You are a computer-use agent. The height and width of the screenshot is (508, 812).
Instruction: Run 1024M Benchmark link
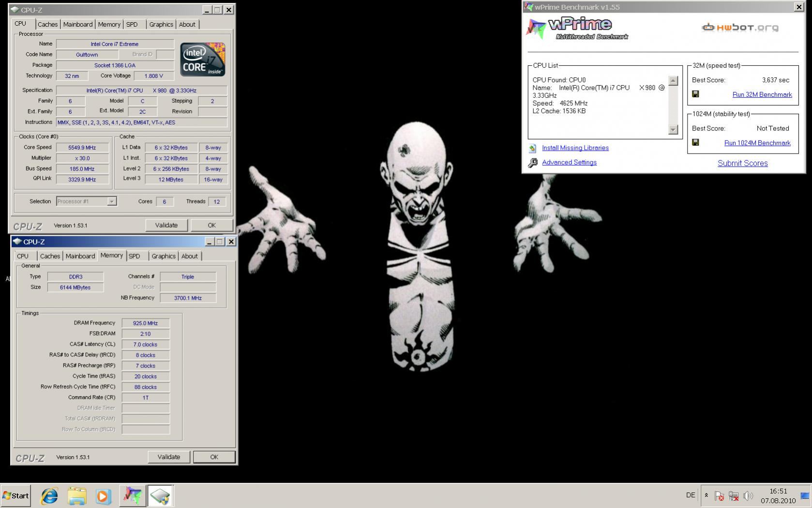tap(757, 143)
